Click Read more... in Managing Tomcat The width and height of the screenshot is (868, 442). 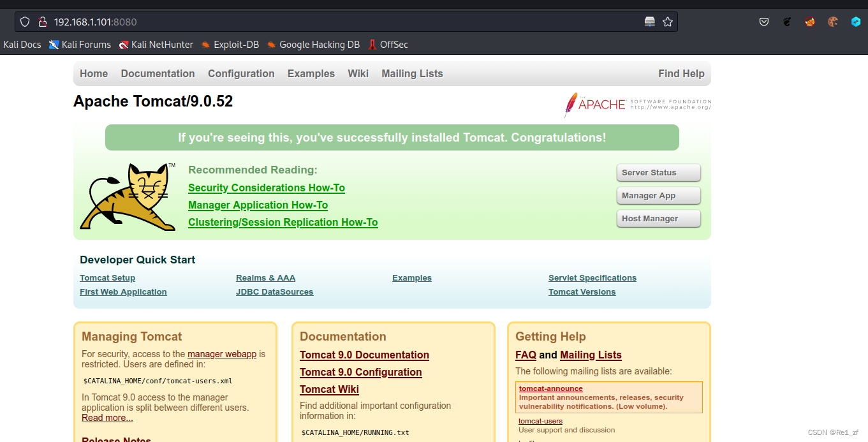pos(107,418)
